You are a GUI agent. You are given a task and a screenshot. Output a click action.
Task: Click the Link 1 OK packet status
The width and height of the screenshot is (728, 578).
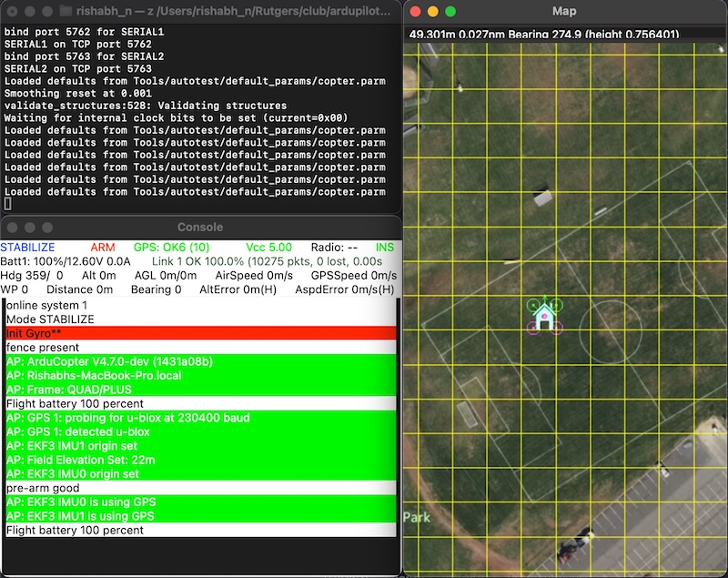click(x=268, y=261)
